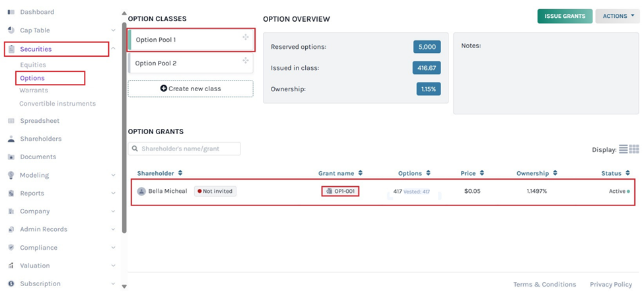Viewport: 644px width, 294px height.
Task: Click the Documents icon in sidebar
Action: coord(11,157)
